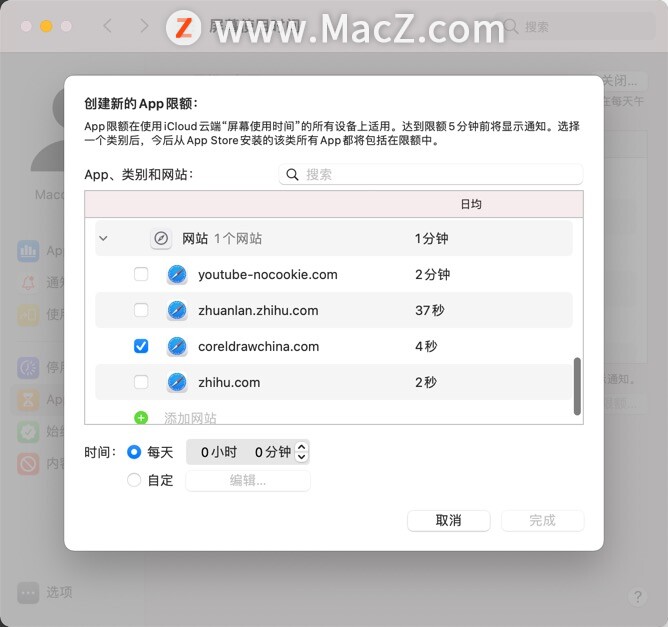668x627 pixels.
Task: Select the zhihu.com row text
Action: 229,382
